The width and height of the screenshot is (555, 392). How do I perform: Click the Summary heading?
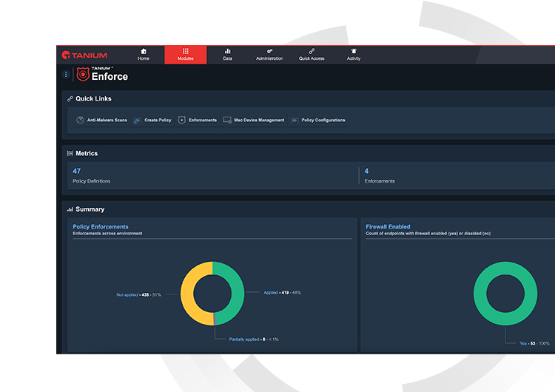point(90,209)
